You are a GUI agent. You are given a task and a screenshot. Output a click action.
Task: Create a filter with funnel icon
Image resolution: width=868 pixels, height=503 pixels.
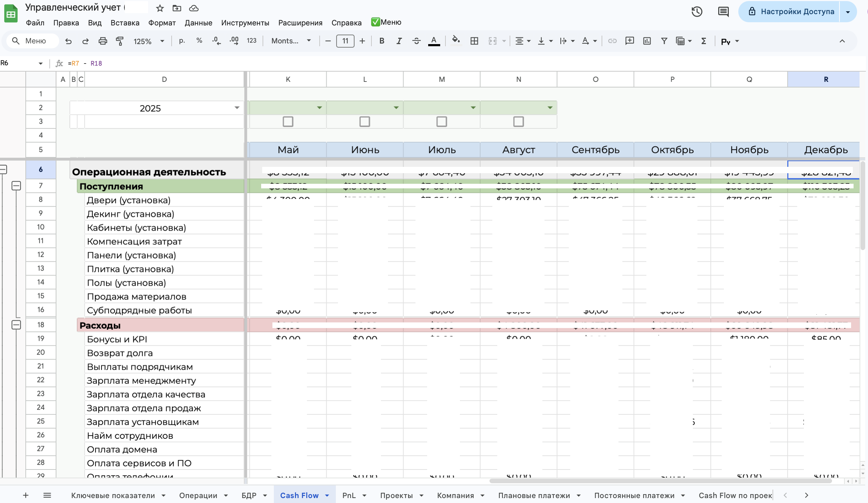click(664, 41)
